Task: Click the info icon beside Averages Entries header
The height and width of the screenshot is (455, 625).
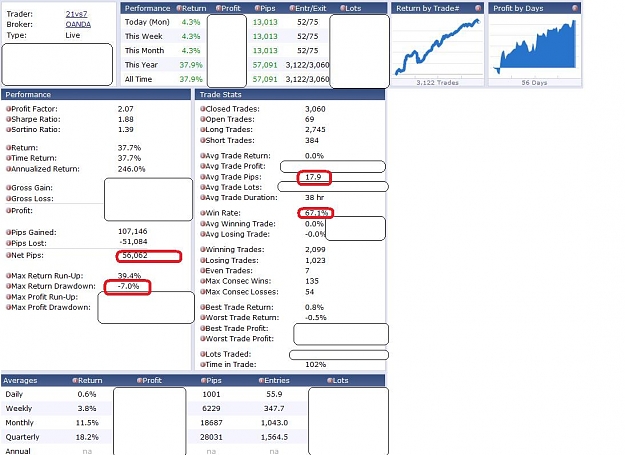Action: pyautogui.click(x=261, y=380)
